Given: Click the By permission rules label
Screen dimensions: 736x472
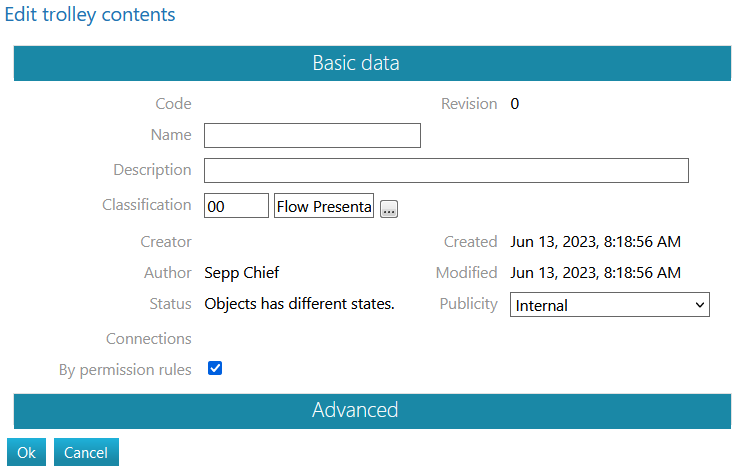Looking at the screenshot, I should pos(125,370).
